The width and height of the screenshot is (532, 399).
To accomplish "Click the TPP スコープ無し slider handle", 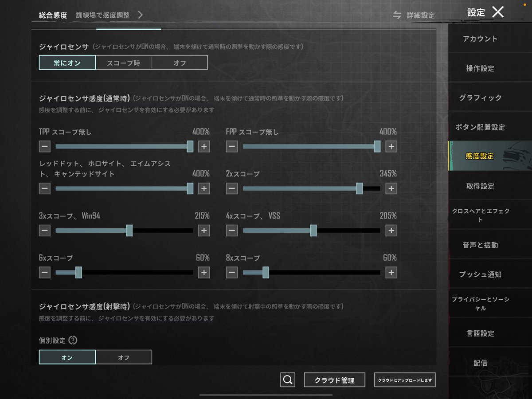I will pyautogui.click(x=190, y=146).
